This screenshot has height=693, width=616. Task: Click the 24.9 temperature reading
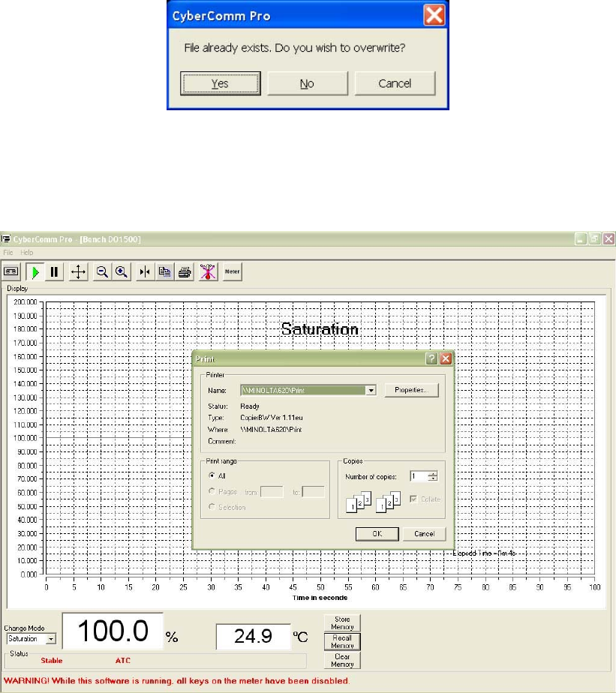click(254, 637)
